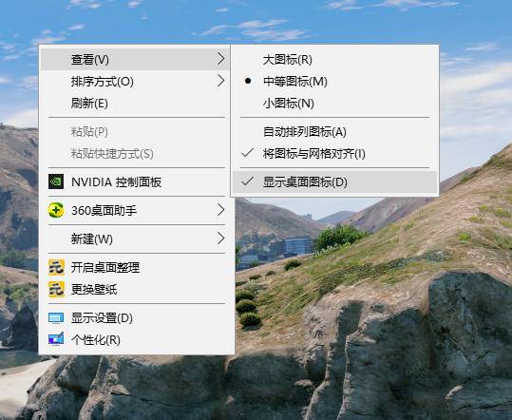Expand the 查看(V) submenu arrow

(221, 59)
